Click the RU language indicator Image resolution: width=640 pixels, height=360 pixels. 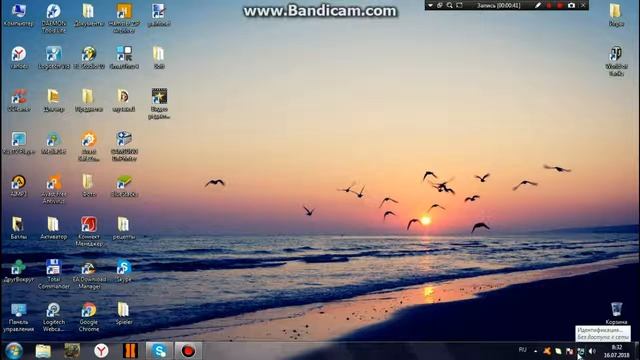pyautogui.click(x=522, y=350)
